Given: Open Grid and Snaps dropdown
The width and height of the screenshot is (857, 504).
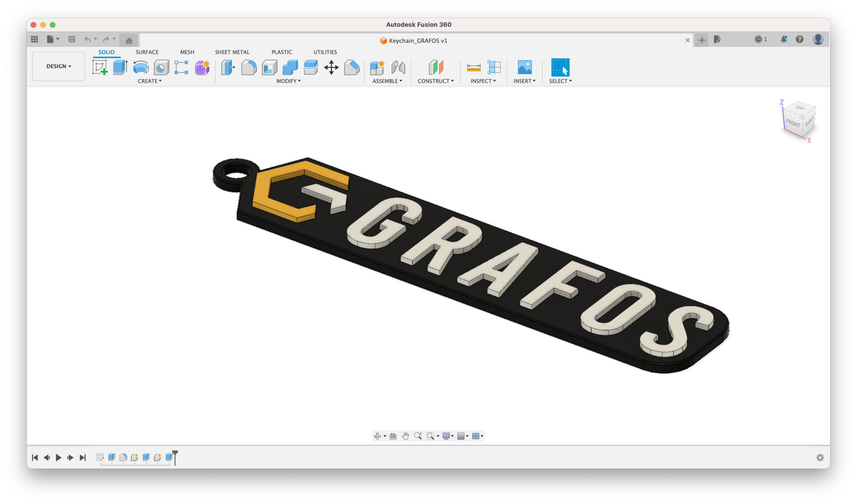Looking at the screenshot, I should 463,436.
